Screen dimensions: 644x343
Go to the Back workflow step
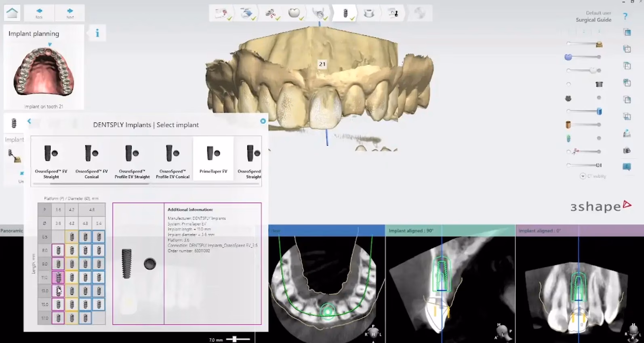39,13
